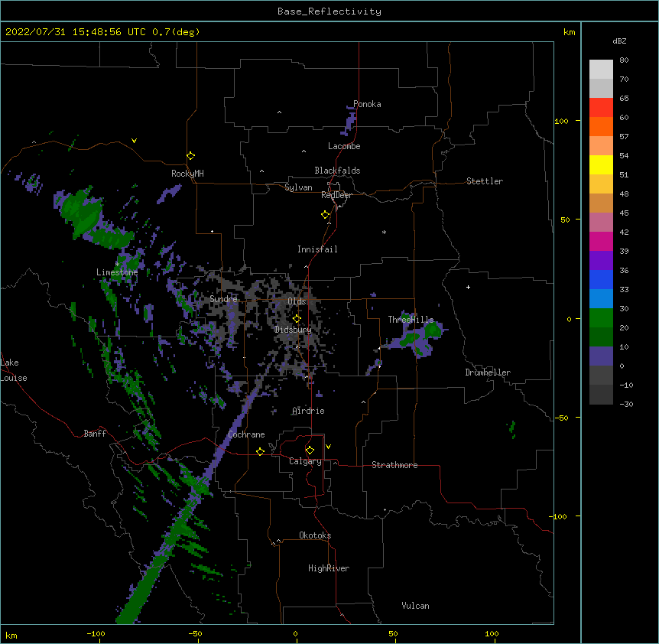This screenshot has height=644, width=659.
Task: Select the Blackfalds label
Action: (337, 171)
